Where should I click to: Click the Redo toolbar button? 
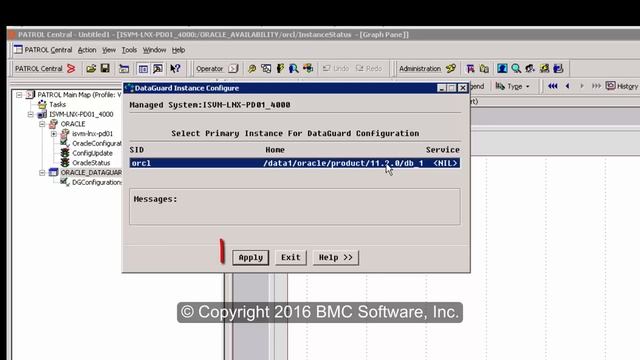[x=369, y=69]
